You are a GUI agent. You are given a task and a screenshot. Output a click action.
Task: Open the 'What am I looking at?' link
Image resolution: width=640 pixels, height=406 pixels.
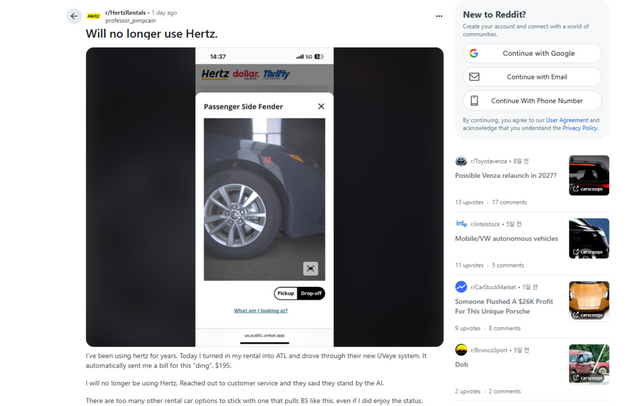click(x=261, y=311)
